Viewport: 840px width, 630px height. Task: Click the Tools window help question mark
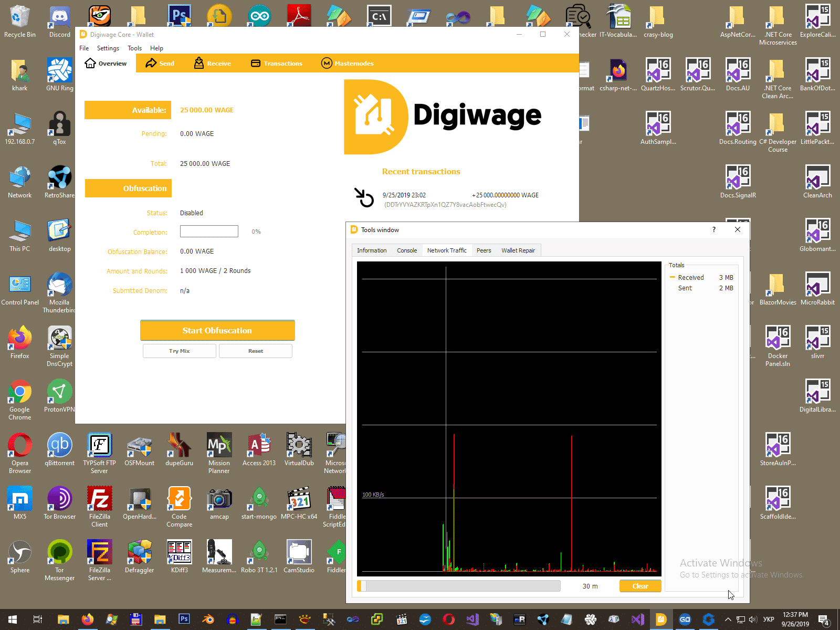click(713, 229)
